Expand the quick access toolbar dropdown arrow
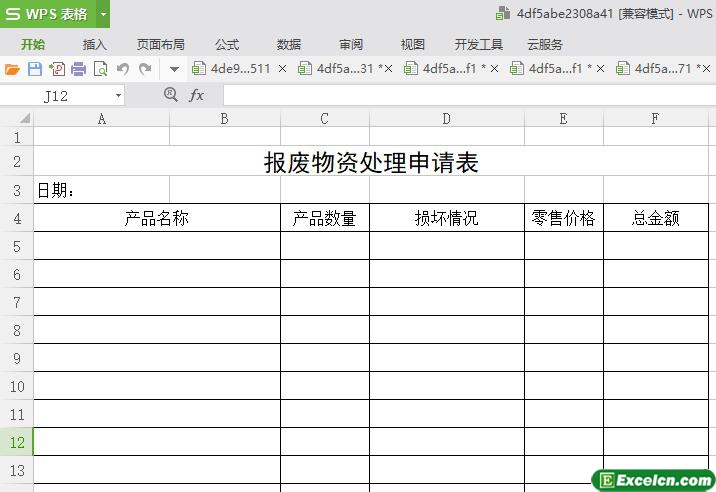 tap(174, 69)
